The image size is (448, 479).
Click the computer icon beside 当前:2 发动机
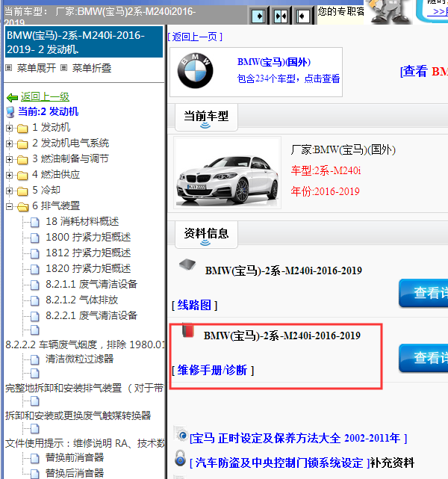(10, 112)
